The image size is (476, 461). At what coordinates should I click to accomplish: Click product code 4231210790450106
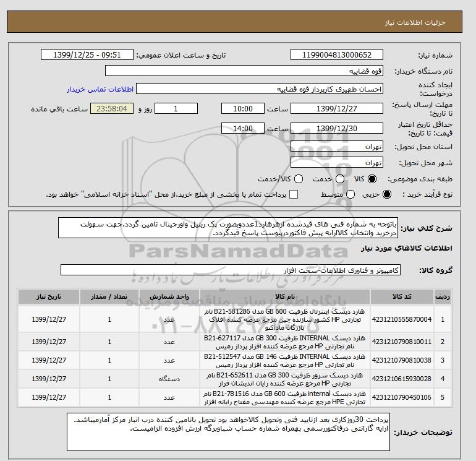402,397
